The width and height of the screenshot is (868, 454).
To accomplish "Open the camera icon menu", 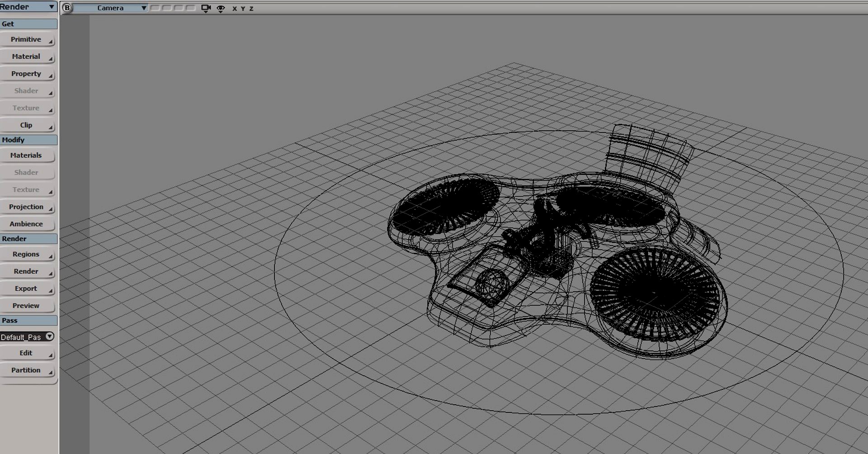I will tap(206, 9).
